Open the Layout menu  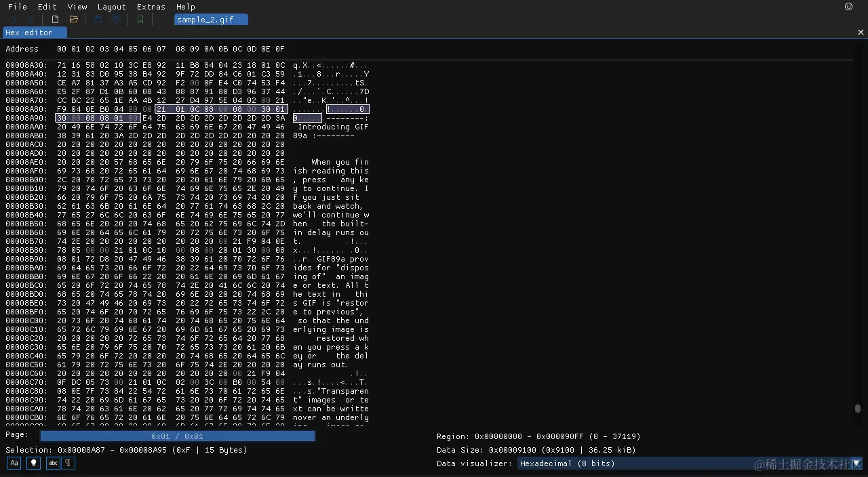tap(112, 7)
